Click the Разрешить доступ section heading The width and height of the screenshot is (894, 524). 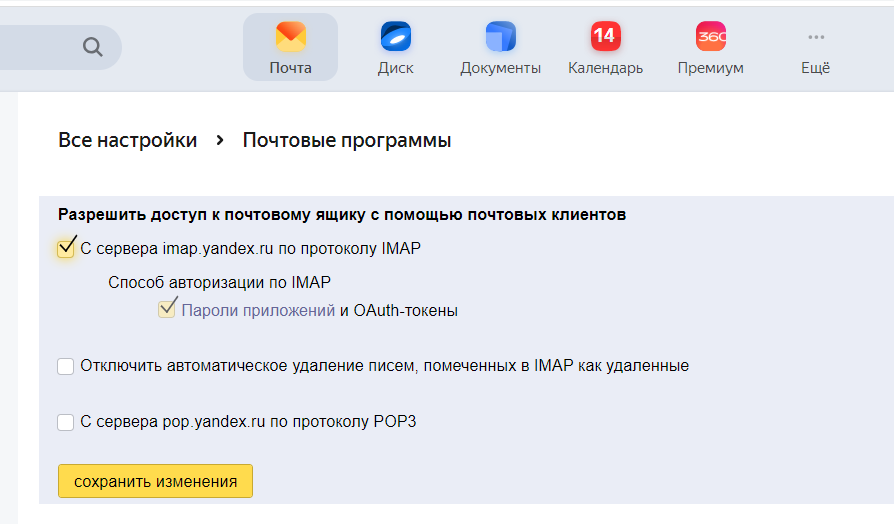341,214
